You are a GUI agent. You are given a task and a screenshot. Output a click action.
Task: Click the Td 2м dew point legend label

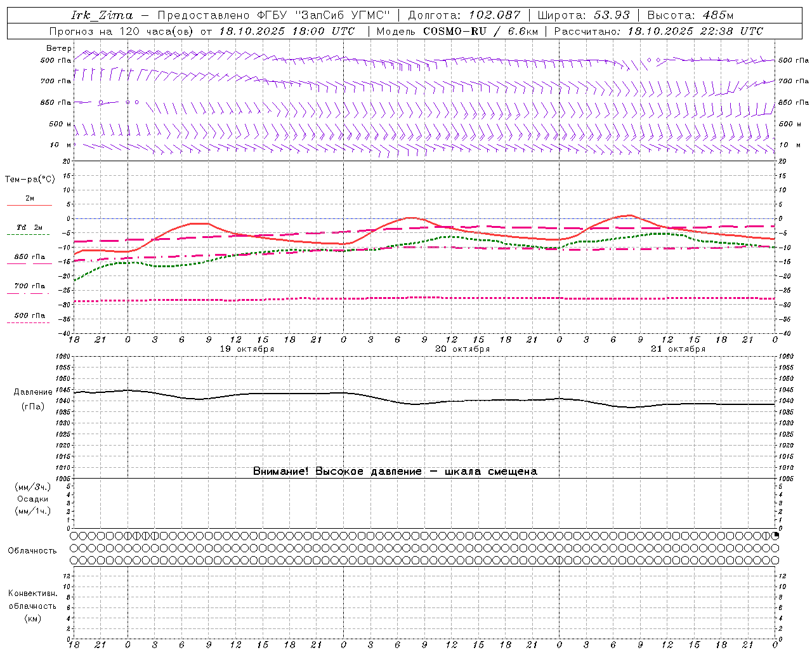[x=30, y=227]
